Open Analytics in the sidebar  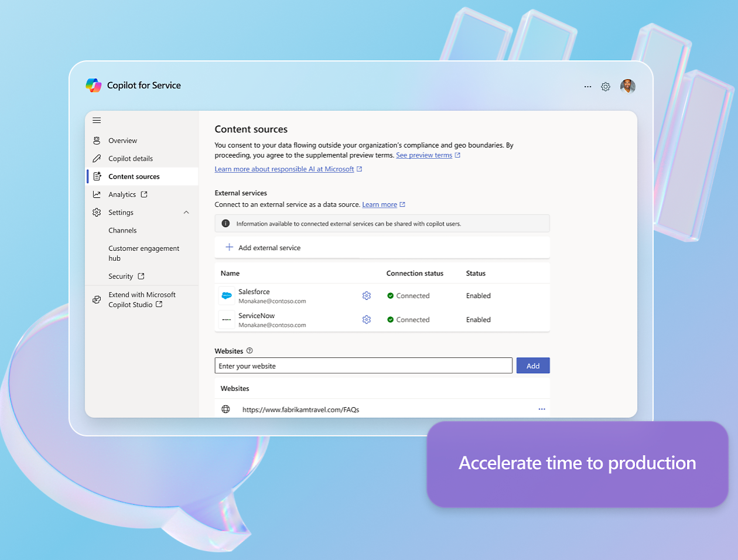pyautogui.click(x=122, y=194)
